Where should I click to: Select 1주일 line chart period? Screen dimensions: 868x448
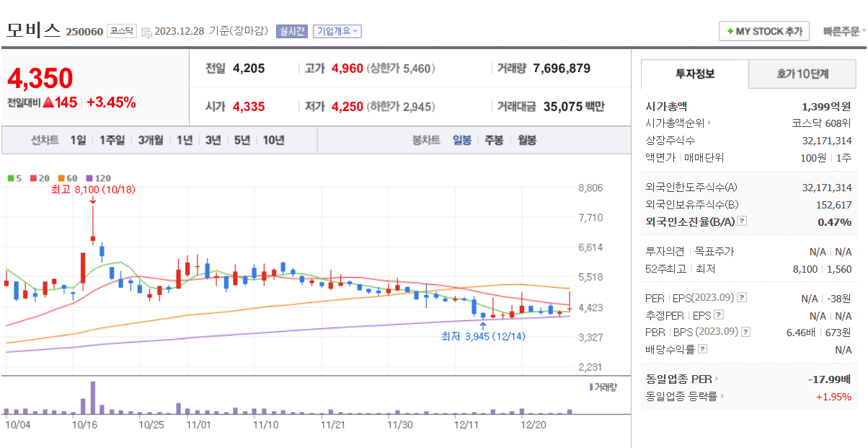112,140
